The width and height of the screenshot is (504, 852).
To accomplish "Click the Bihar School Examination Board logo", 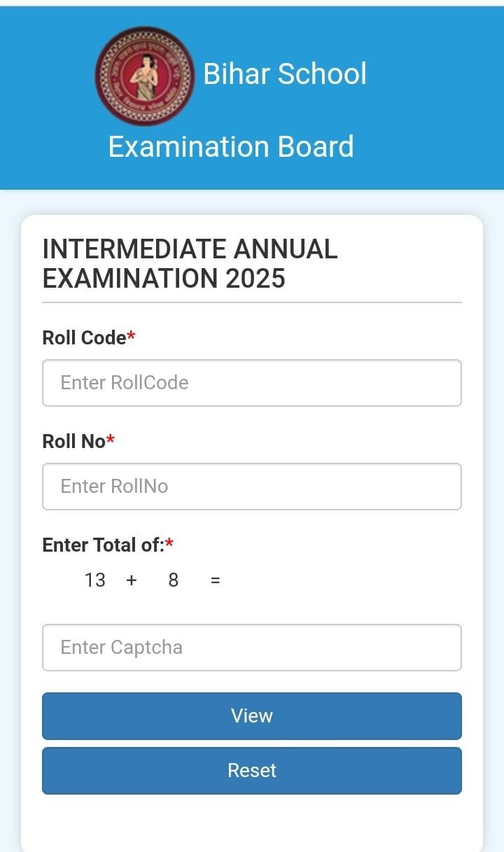I will [145, 76].
